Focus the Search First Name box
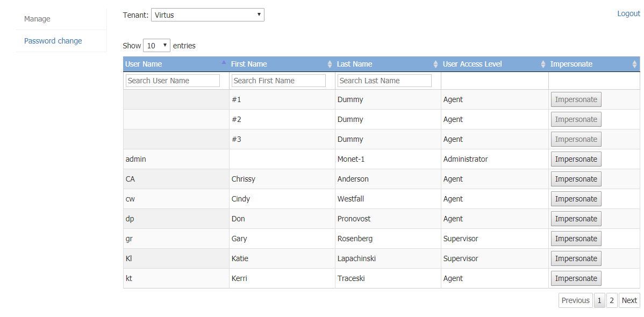The image size is (644, 317). 278,81
